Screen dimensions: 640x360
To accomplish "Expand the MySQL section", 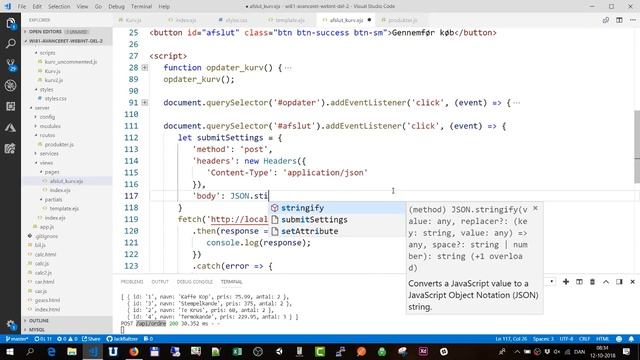I will click(68, 329).
